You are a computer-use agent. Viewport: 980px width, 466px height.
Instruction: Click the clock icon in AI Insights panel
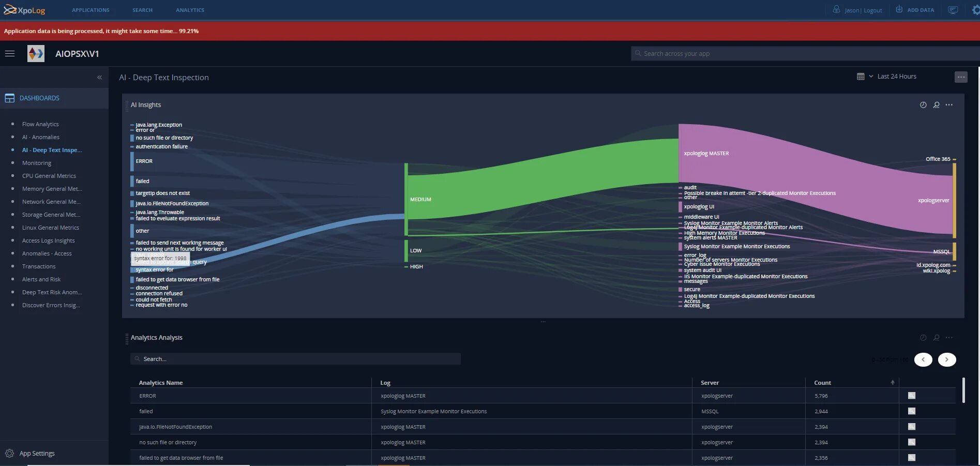click(x=923, y=105)
